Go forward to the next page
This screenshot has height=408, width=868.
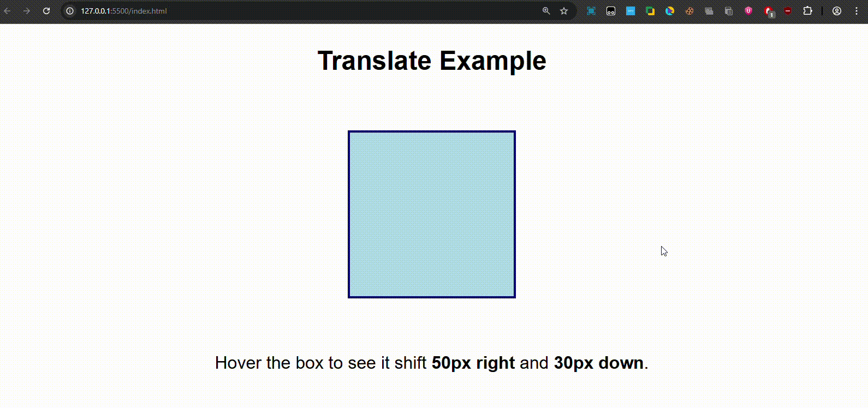point(27,11)
